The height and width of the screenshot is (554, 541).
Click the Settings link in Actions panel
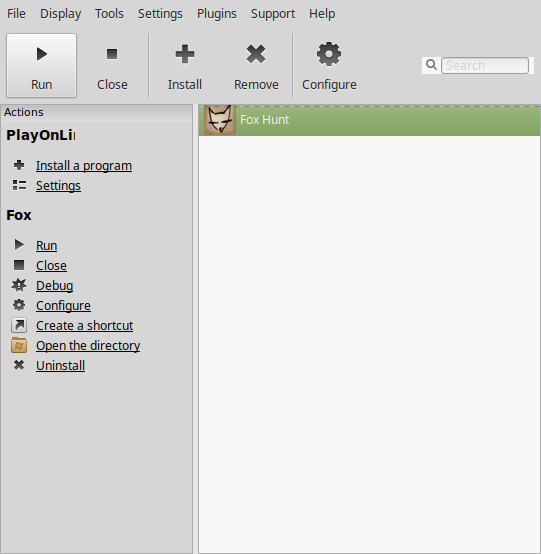(58, 185)
